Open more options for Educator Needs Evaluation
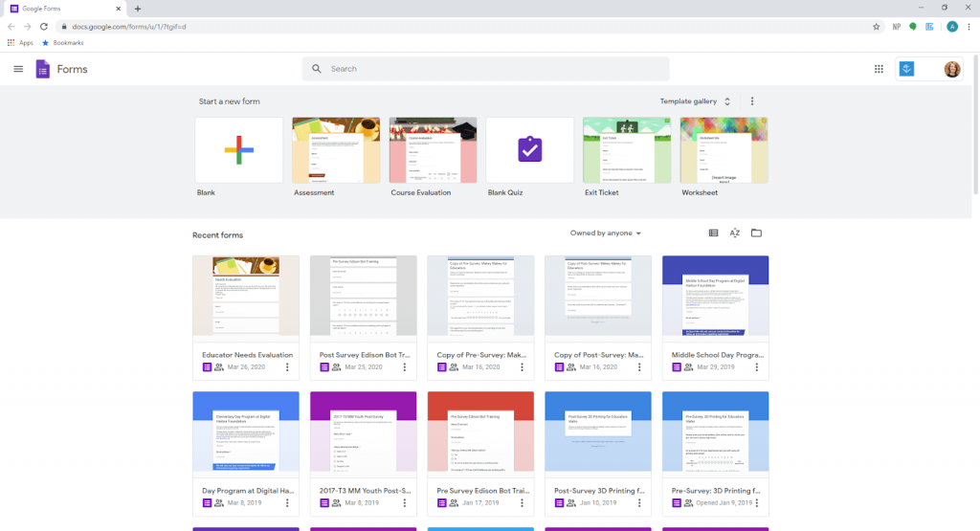The width and height of the screenshot is (980, 531). 287,367
